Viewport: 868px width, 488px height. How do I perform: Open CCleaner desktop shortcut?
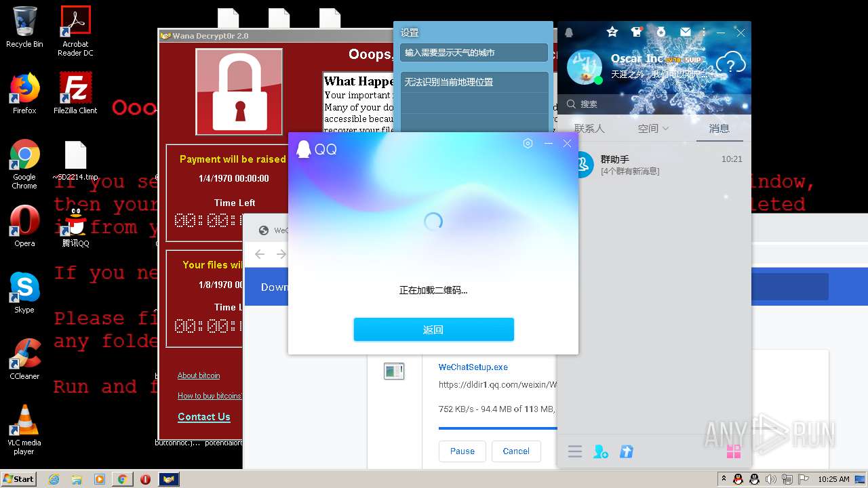24,359
